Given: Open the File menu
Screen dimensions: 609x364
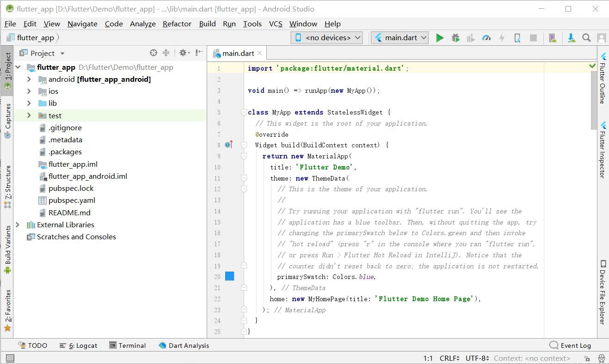Looking at the screenshot, I should coord(10,24).
